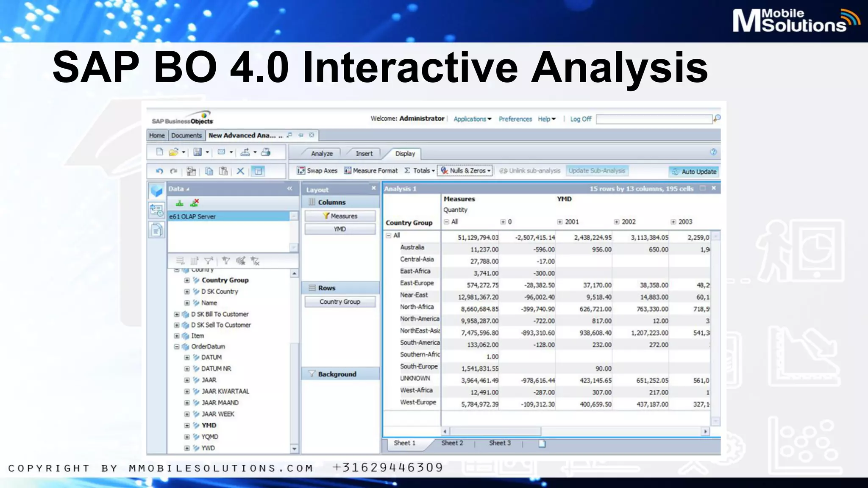Open Preferences link
The image size is (868, 488).
[515, 119]
